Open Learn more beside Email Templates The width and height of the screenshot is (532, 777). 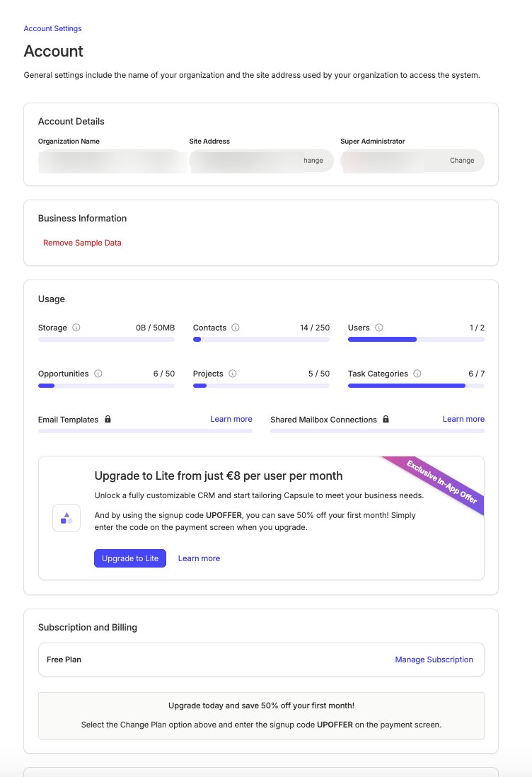pos(231,419)
